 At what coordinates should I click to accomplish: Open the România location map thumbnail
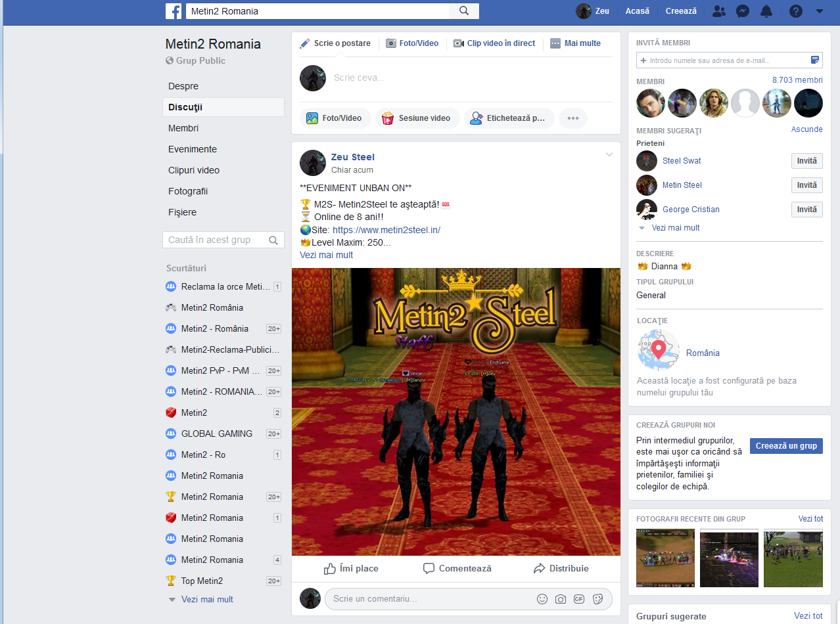[x=658, y=350]
